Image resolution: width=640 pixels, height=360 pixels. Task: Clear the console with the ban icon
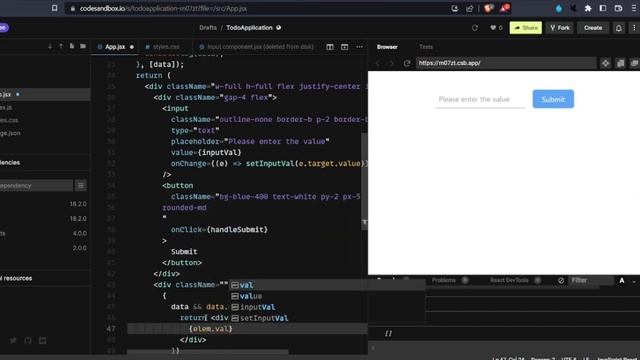[561, 280]
